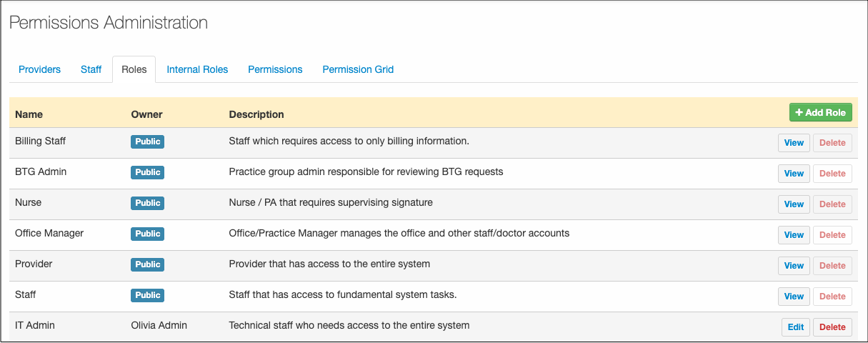The image size is (868, 343).
Task: Open the Permission Grid tab
Action: [358, 69]
